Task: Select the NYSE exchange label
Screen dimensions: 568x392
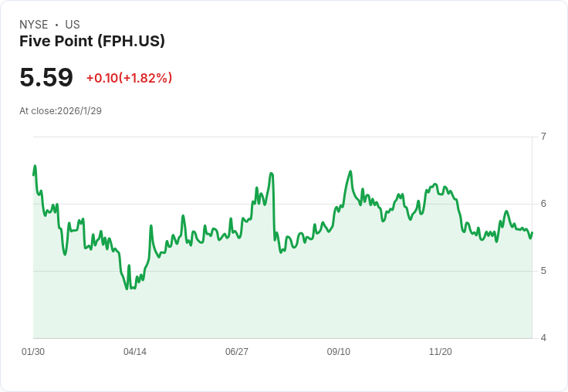Action: click(34, 25)
